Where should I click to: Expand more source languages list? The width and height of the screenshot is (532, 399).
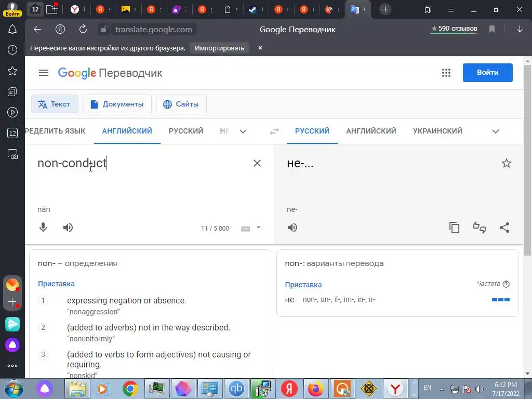click(x=243, y=131)
